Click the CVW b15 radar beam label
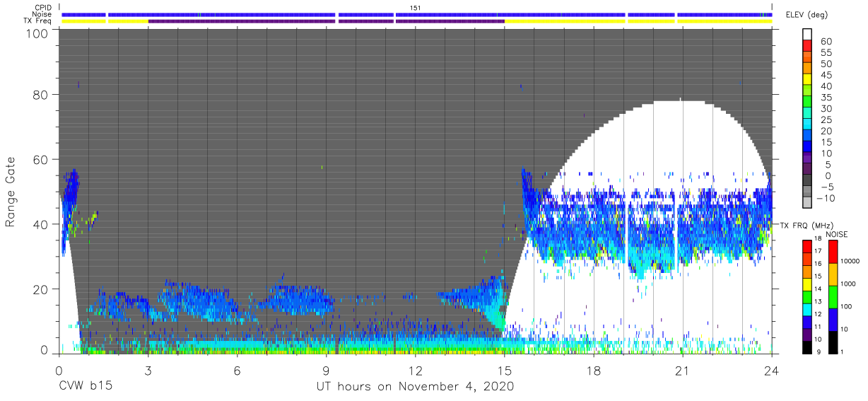Viewport: 868px width, 401px height. (86, 387)
